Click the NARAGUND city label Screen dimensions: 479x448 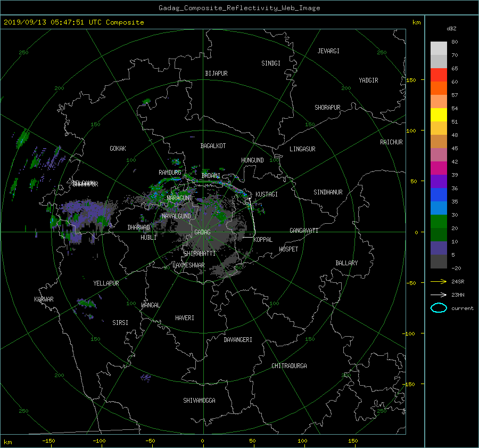click(x=180, y=198)
